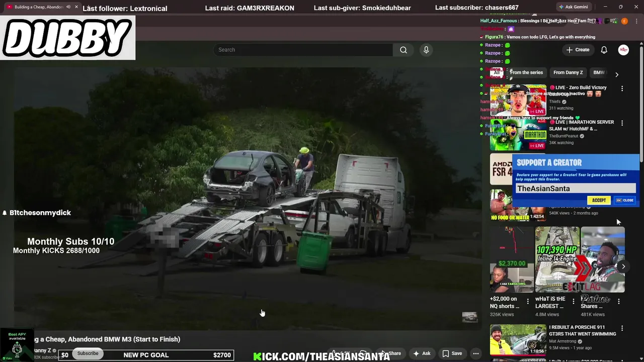
Task: Click the Subscribe button
Action: [88, 353]
